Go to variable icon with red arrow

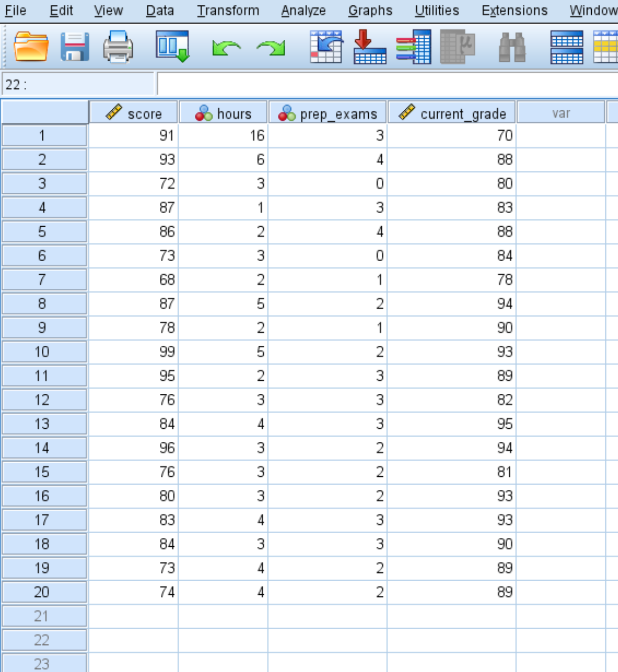pyautogui.click(x=370, y=47)
